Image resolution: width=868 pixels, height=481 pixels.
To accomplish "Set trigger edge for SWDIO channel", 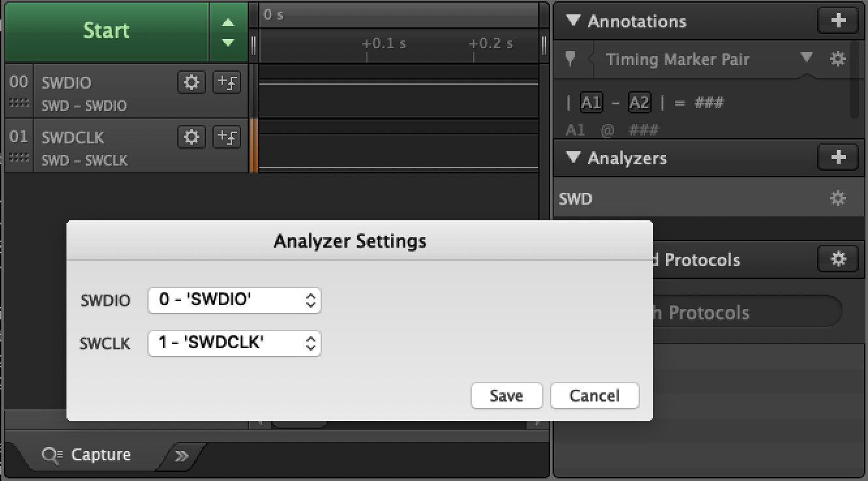I will [x=227, y=83].
